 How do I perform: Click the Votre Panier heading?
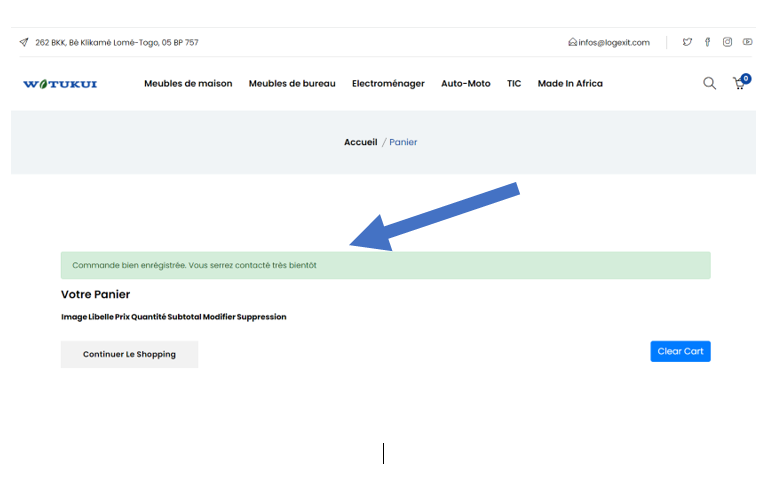tap(96, 294)
